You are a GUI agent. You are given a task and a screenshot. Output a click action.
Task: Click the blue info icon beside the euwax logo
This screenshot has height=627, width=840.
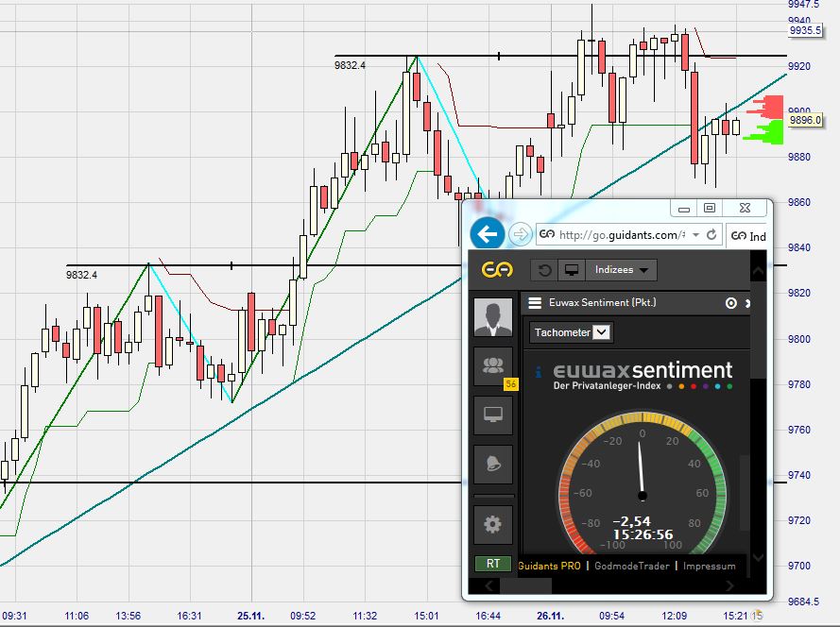coord(539,371)
